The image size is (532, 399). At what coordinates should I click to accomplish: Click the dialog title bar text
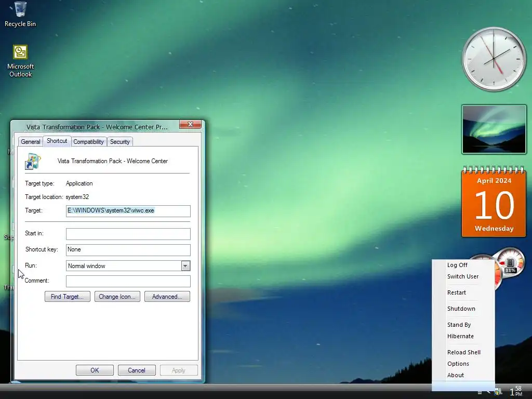[x=97, y=127]
